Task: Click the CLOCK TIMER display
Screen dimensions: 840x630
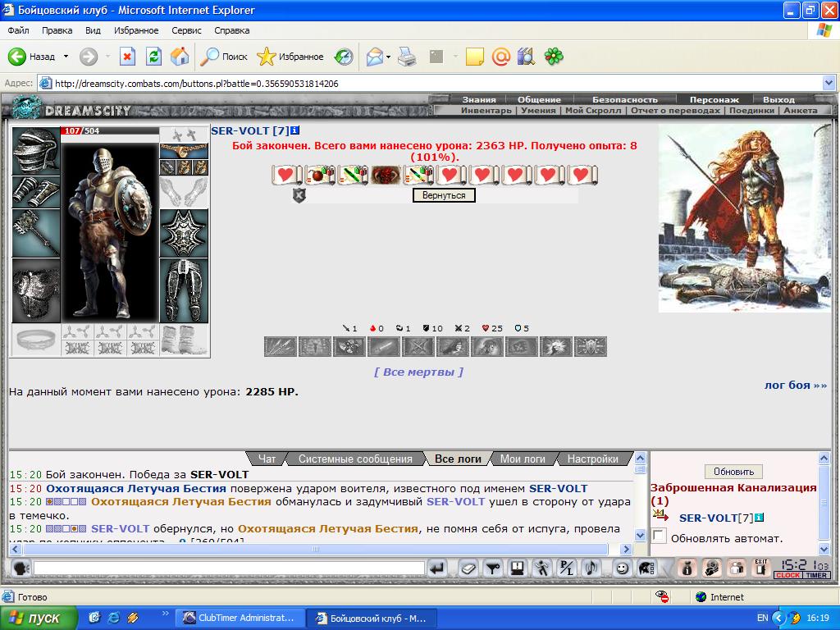Action: pyautogui.click(x=802, y=568)
